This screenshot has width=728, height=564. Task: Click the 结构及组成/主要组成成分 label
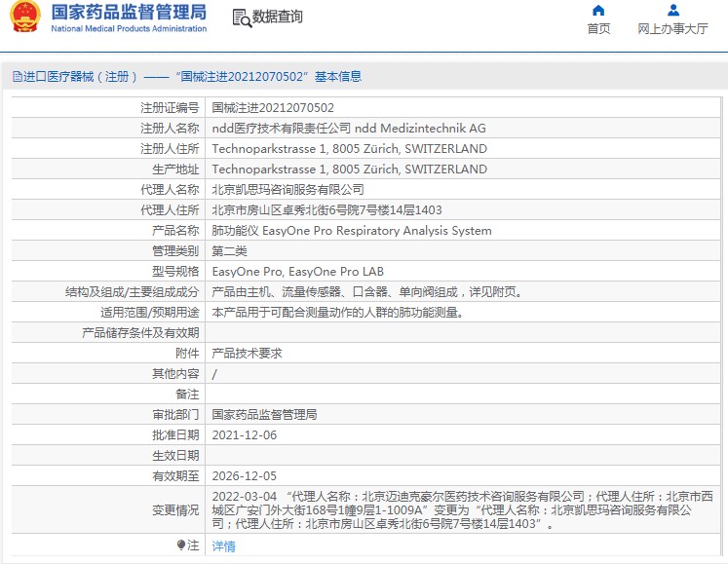click(132, 292)
